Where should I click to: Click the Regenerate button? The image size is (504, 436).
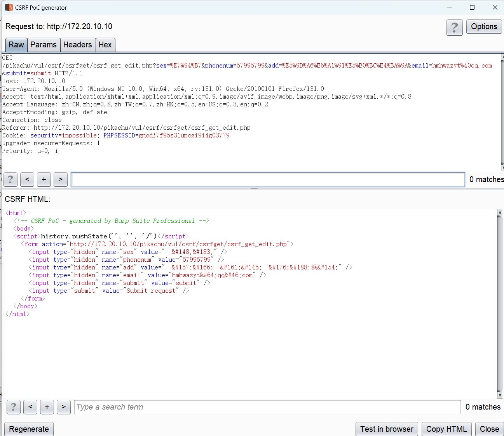[x=29, y=429]
